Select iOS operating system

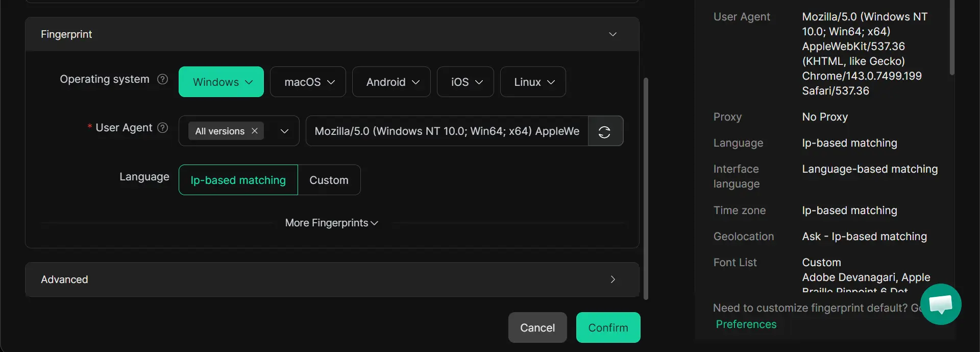[465, 82]
